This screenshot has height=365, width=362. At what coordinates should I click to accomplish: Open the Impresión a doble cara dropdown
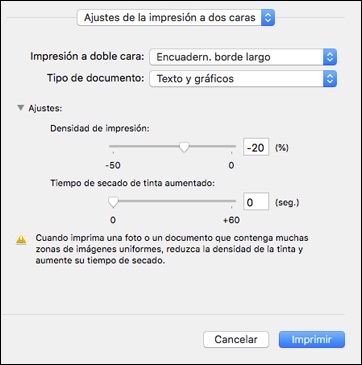click(243, 57)
